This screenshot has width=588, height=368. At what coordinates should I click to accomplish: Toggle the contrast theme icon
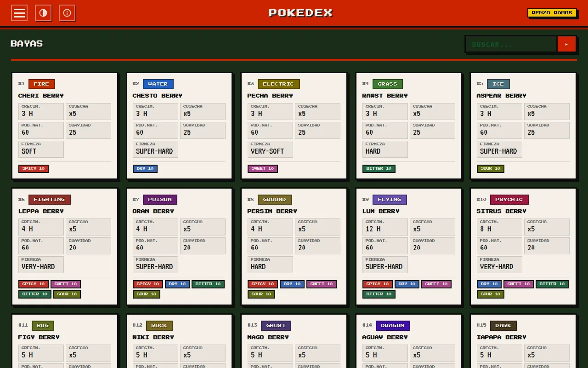pos(43,13)
